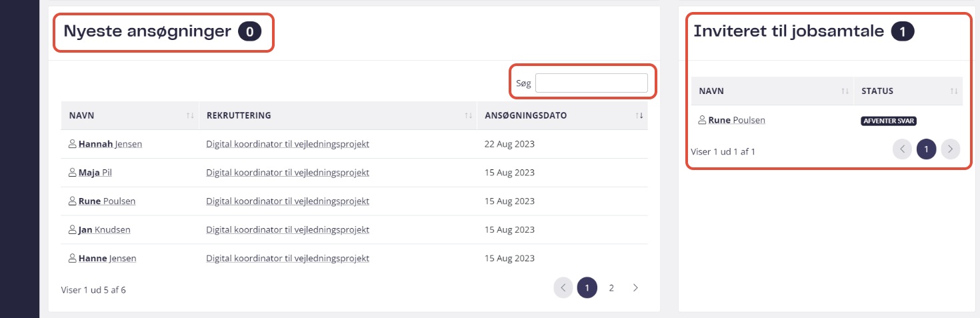Sort interview list by STATUS arrows

[x=954, y=91]
